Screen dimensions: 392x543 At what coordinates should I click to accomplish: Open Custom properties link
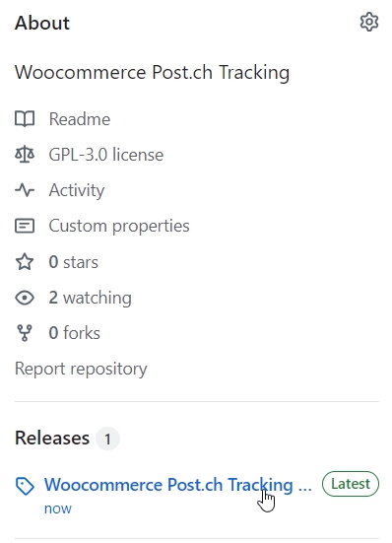point(119,226)
